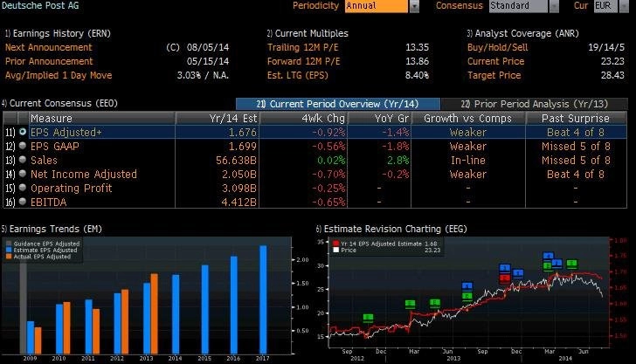Click the Forward 12M P/E value 13.86
Screen dimensions: 636x364
point(417,61)
